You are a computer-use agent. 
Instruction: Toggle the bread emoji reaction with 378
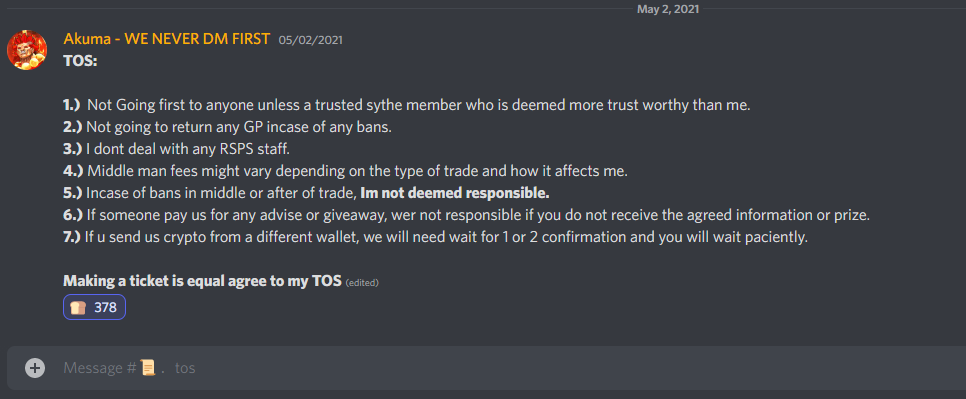[94, 307]
